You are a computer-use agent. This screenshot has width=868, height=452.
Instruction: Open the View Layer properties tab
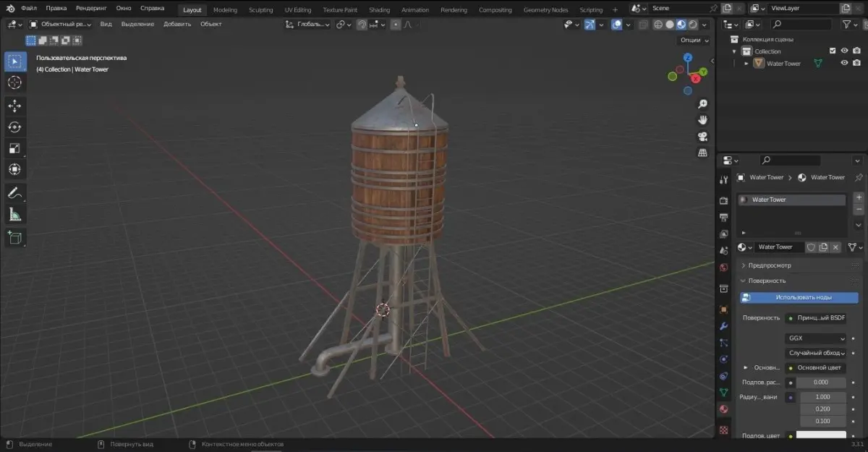[x=723, y=234]
